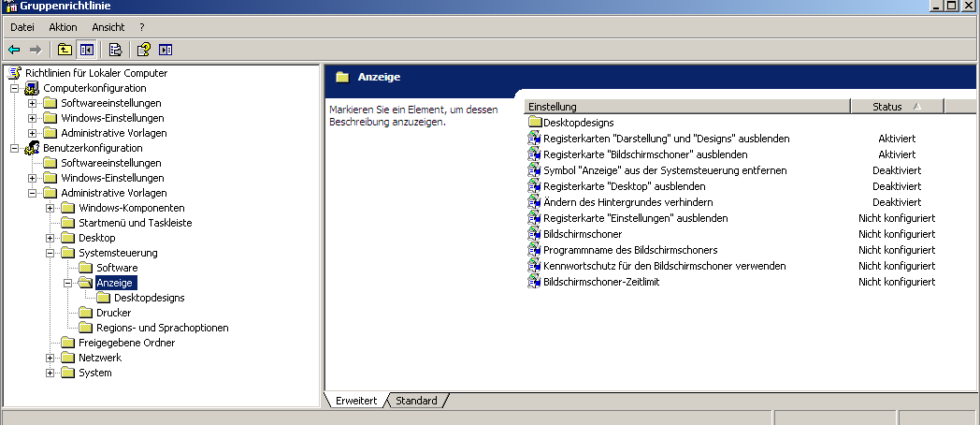
Task: Select "Ändern des Hintergrundes verhindern" setting
Action: pos(627,202)
